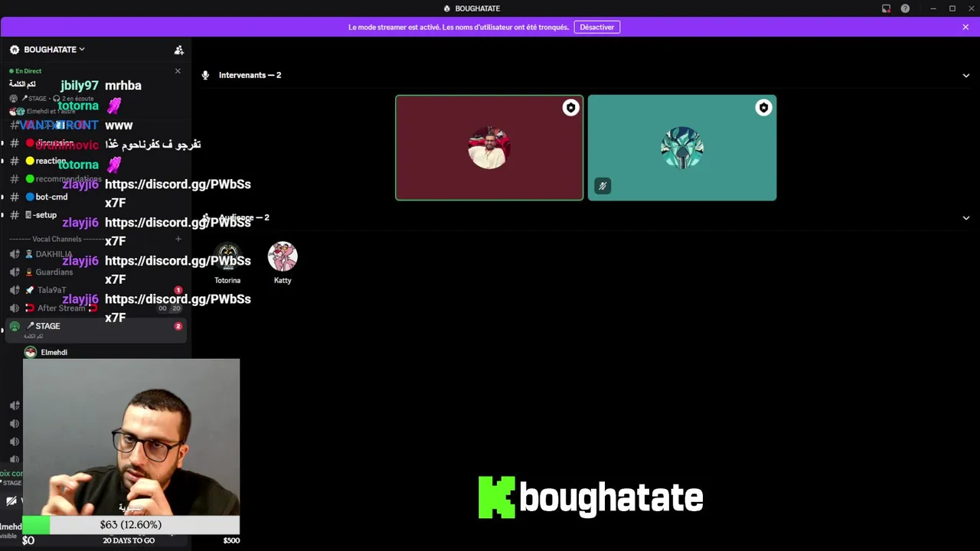Click muted microphone icon on teal tile
This screenshot has width=980, height=551.
pyautogui.click(x=603, y=186)
